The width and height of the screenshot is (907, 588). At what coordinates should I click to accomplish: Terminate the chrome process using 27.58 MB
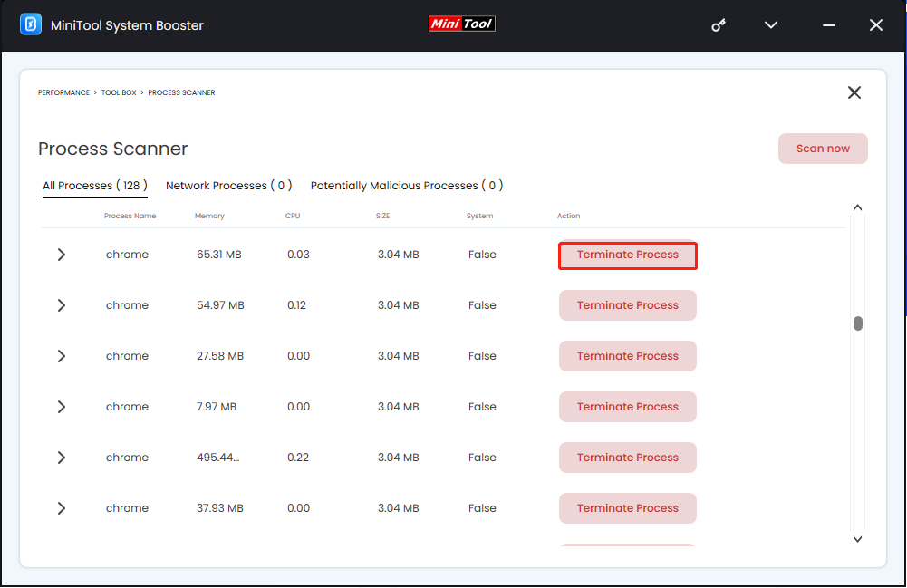point(628,356)
